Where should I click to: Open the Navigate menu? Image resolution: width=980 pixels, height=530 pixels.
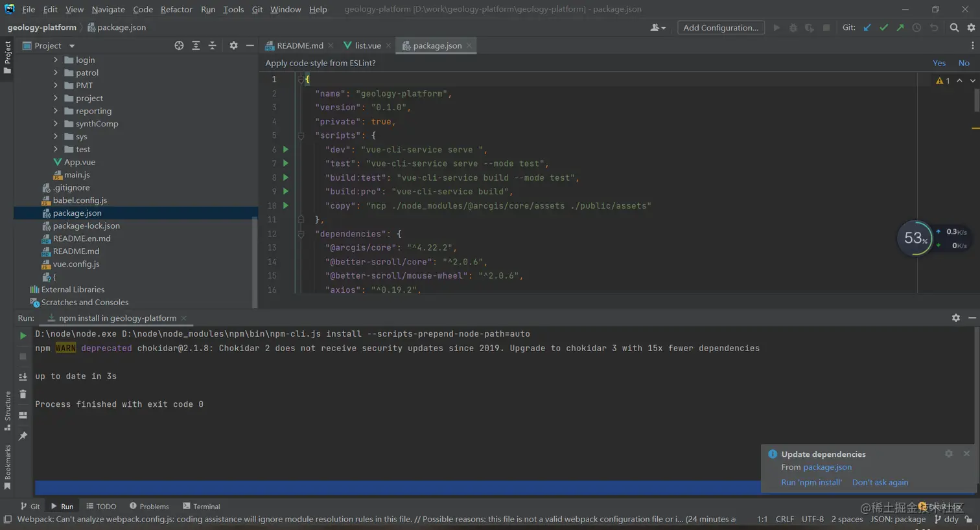tap(108, 9)
